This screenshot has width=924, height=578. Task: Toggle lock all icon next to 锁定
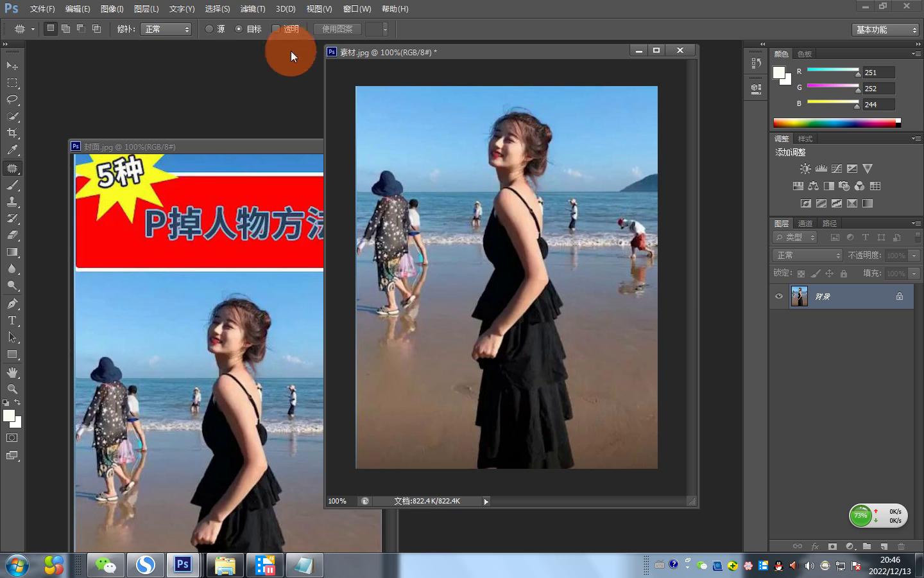pyautogui.click(x=844, y=274)
